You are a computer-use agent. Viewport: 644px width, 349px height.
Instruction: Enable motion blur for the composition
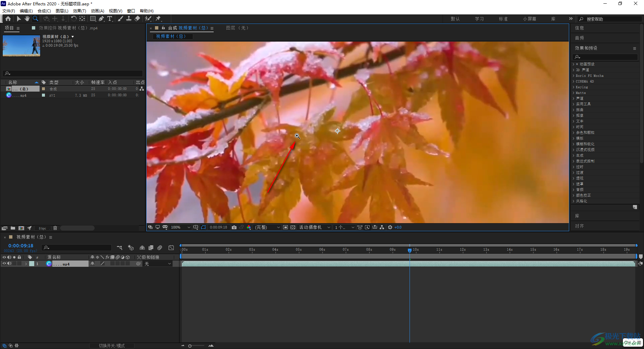click(x=160, y=248)
